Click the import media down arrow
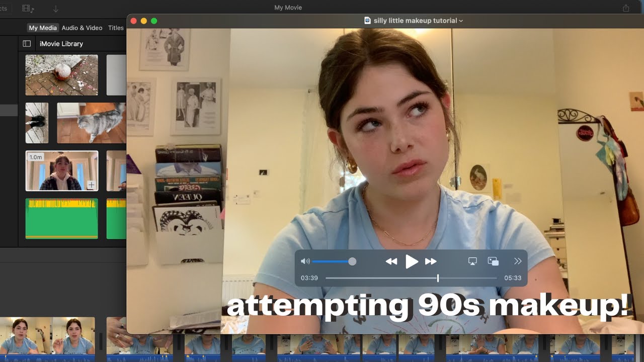Image resolution: width=644 pixels, height=362 pixels. (x=56, y=9)
